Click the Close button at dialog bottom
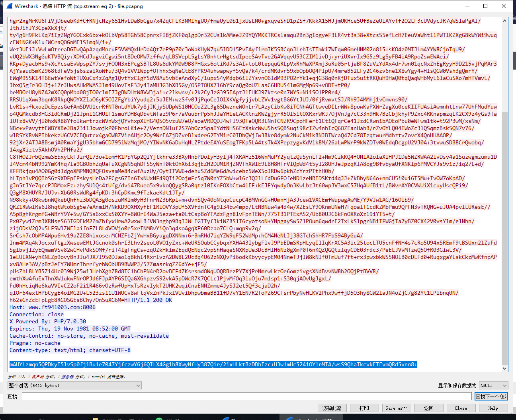516x420 pixels. pyautogui.click(x=461, y=408)
